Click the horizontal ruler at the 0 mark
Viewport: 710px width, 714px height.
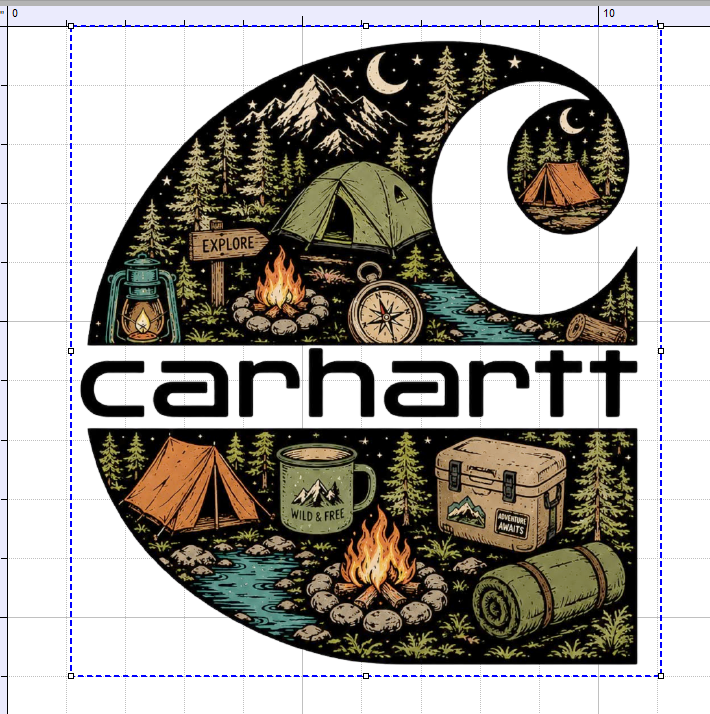[x=15, y=13]
